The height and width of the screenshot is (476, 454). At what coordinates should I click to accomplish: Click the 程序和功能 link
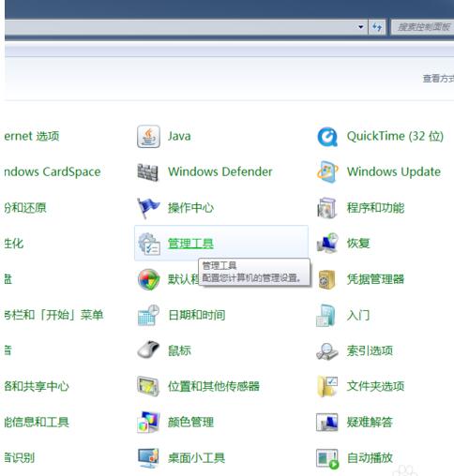point(375,208)
